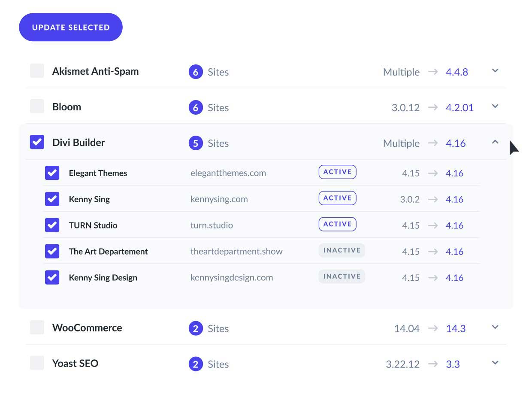Uncheck the Divi Builder checkbox
This screenshot has width=532, height=395.
pos(37,142)
